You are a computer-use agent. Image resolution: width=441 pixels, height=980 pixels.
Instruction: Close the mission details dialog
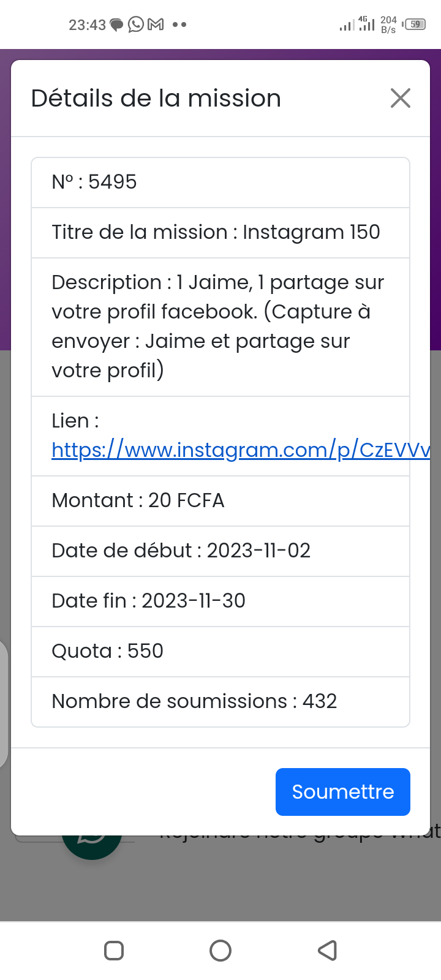coord(400,98)
